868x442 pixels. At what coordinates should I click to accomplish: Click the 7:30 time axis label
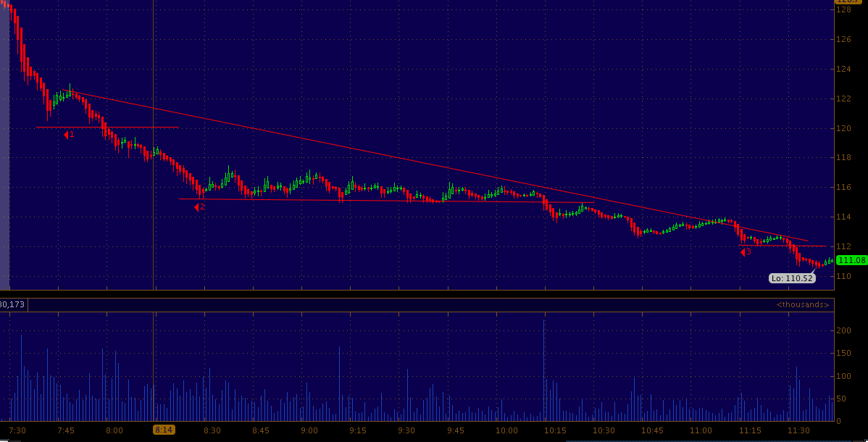[17, 430]
